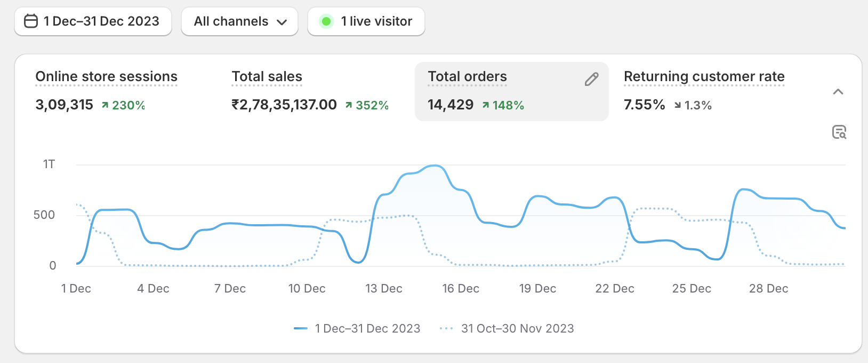Screen dimensions: 868x363
Task: Select the Total sales metric
Action: click(267, 77)
